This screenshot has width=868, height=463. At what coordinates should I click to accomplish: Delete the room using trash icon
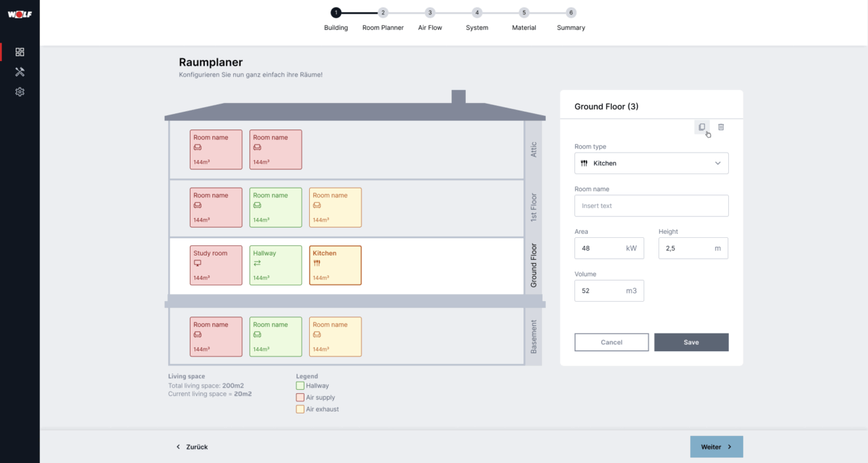click(721, 127)
